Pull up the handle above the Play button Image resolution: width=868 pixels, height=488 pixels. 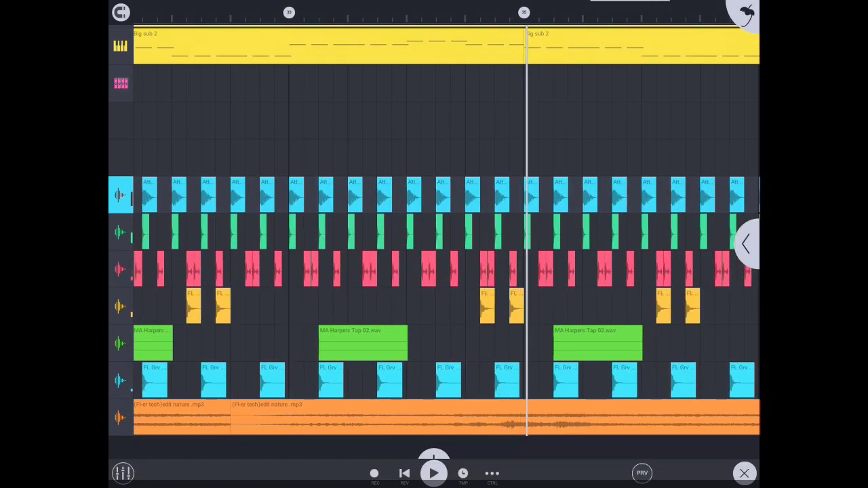[434, 453]
